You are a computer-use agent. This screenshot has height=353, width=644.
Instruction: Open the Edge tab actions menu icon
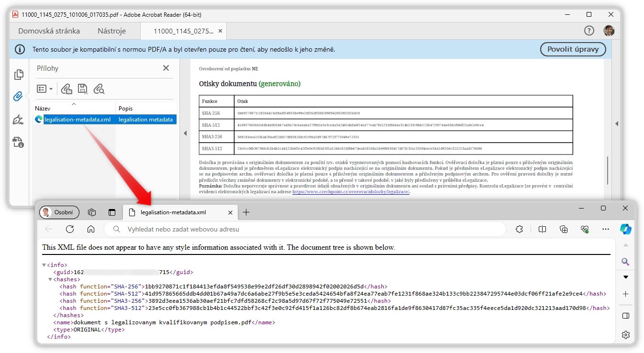pos(112,212)
